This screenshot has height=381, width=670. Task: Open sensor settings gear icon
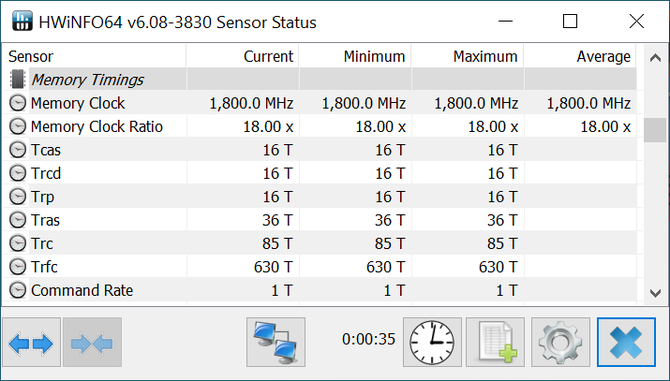point(561,342)
